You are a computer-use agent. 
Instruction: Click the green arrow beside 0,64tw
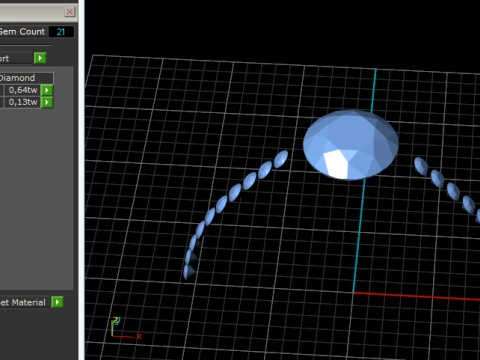coord(47,90)
